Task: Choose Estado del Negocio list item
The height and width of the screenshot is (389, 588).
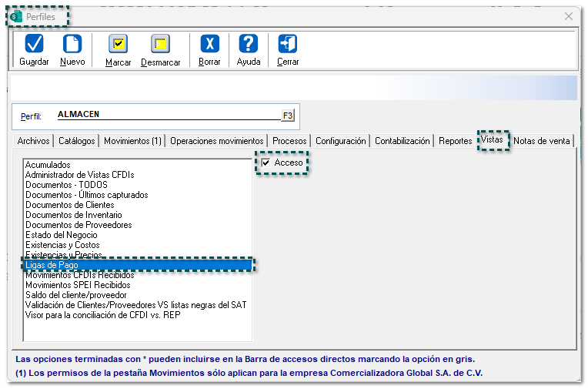Action: 62,235
